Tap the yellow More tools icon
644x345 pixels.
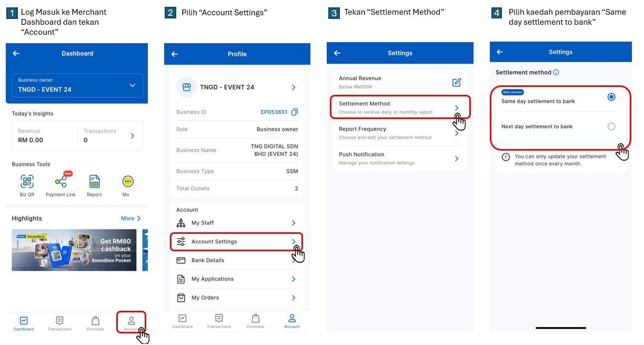[x=127, y=182]
